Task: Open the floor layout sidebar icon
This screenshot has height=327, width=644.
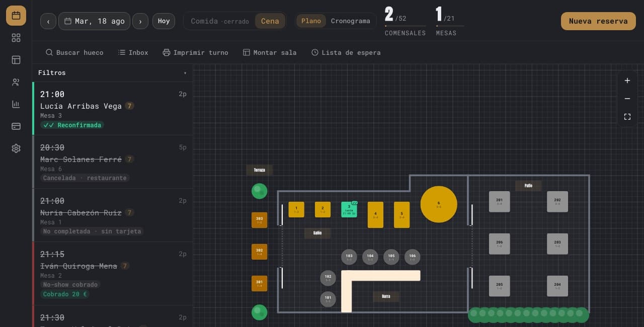Action: [x=16, y=60]
